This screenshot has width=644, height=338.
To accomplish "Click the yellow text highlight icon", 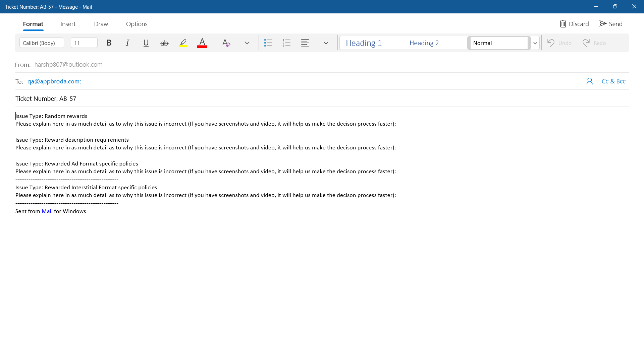I will pyautogui.click(x=183, y=43).
